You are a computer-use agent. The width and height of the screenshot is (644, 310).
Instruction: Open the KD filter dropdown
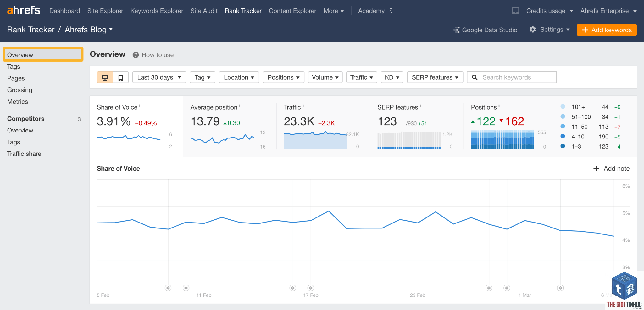click(392, 77)
